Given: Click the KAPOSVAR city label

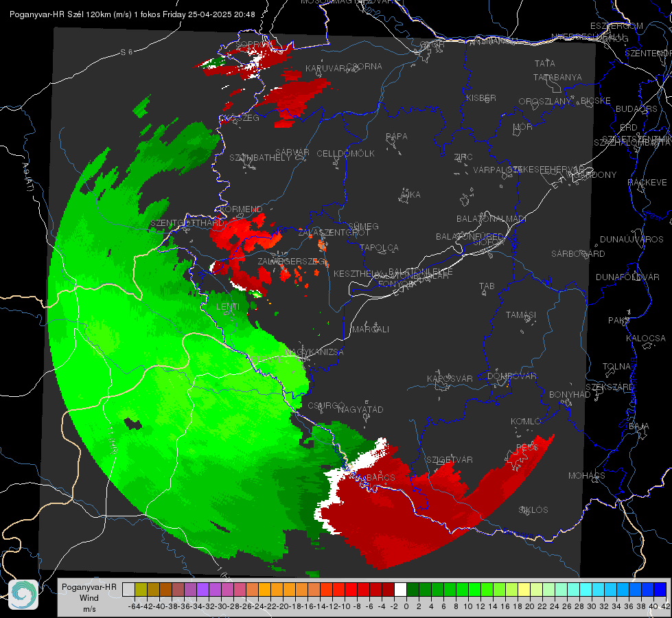Looking at the screenshot, I should (x=450, y=378).
